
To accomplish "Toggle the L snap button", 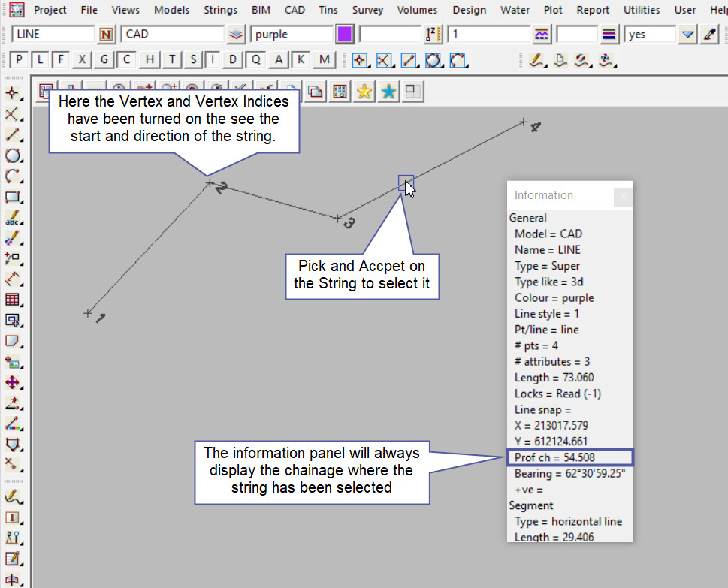I will 40,60.
